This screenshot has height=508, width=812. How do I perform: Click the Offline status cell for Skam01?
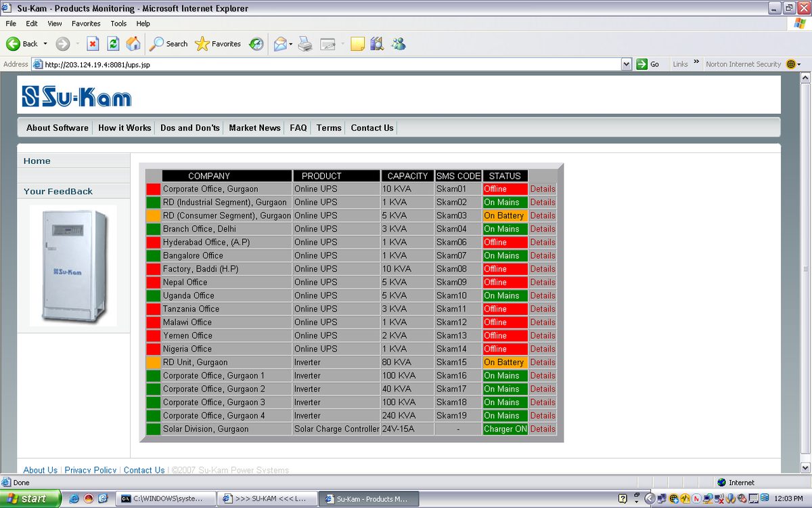pos(505,189)
